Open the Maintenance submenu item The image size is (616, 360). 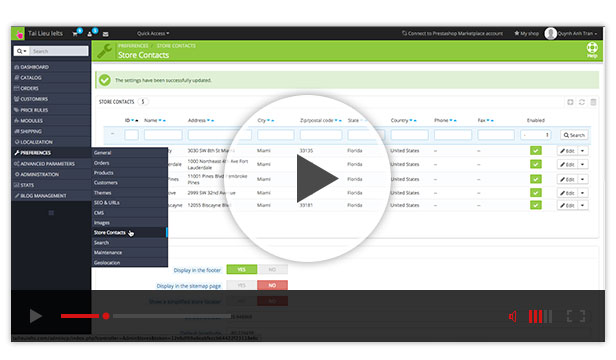click(x=108, y=253)
